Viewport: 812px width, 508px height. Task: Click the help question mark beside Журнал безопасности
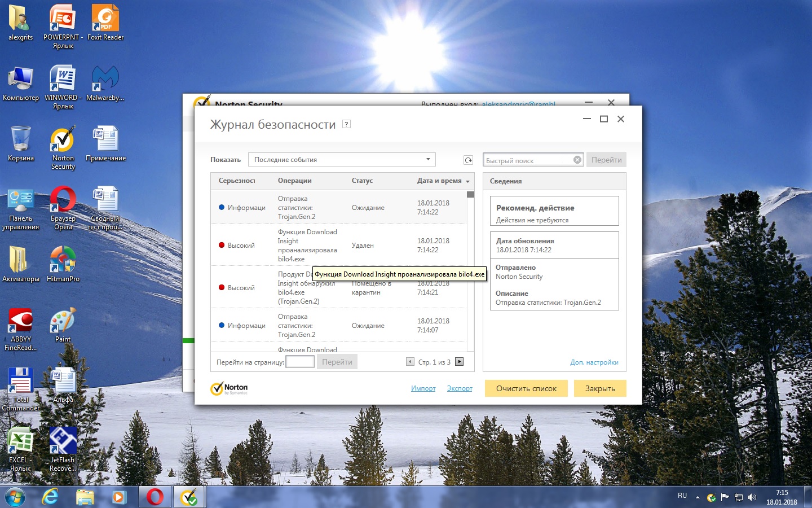pyautogui.click(x=347, y=124)
